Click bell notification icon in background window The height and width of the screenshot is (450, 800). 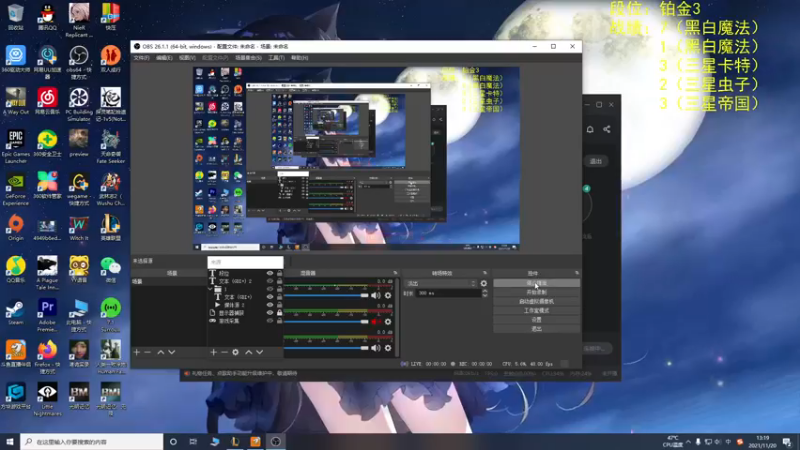coord(590,130)
